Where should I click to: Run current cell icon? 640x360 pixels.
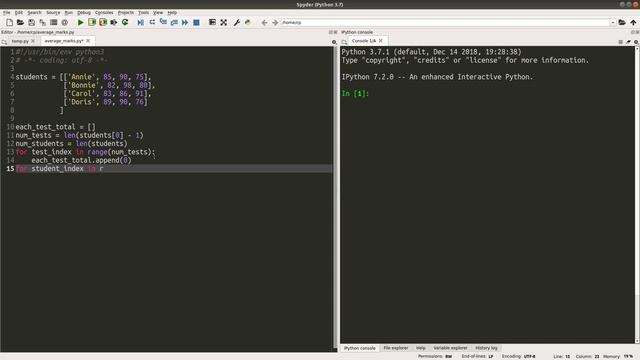92,22
